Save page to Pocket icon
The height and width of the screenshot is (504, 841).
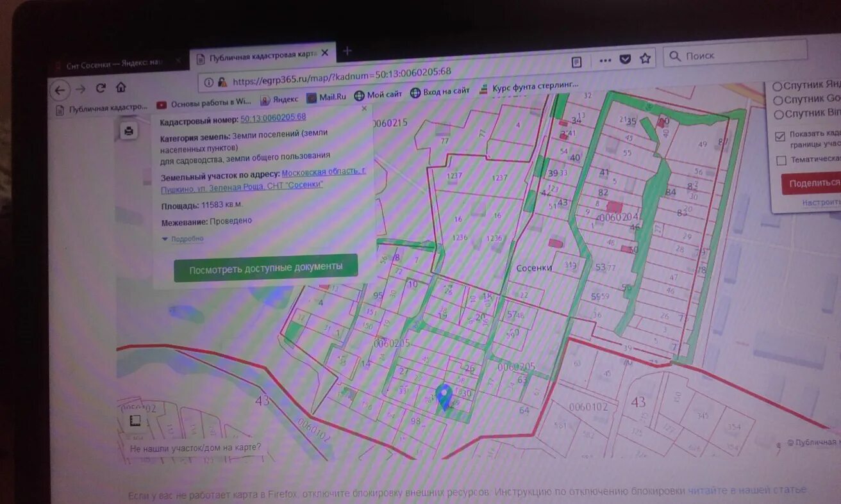click(x=625, y=59)
